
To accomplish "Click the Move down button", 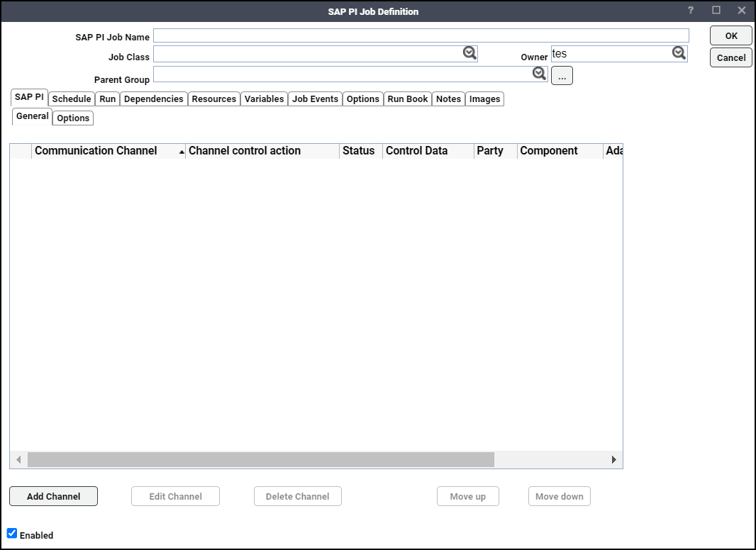I will (560, 496).
